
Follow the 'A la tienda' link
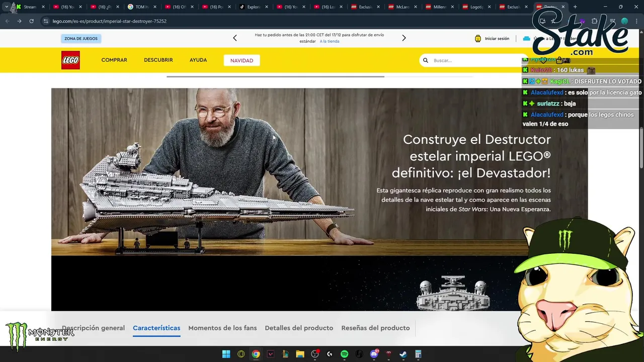[330, 41]
